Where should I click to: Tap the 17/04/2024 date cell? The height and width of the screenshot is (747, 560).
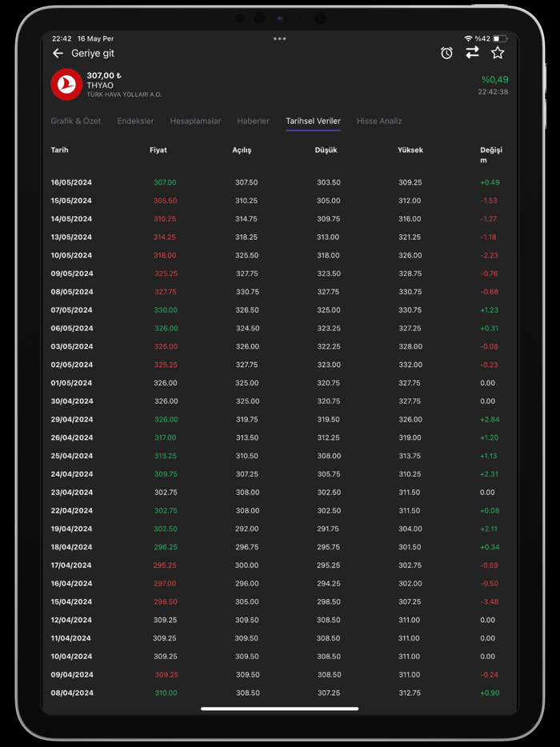coord(71,565)
